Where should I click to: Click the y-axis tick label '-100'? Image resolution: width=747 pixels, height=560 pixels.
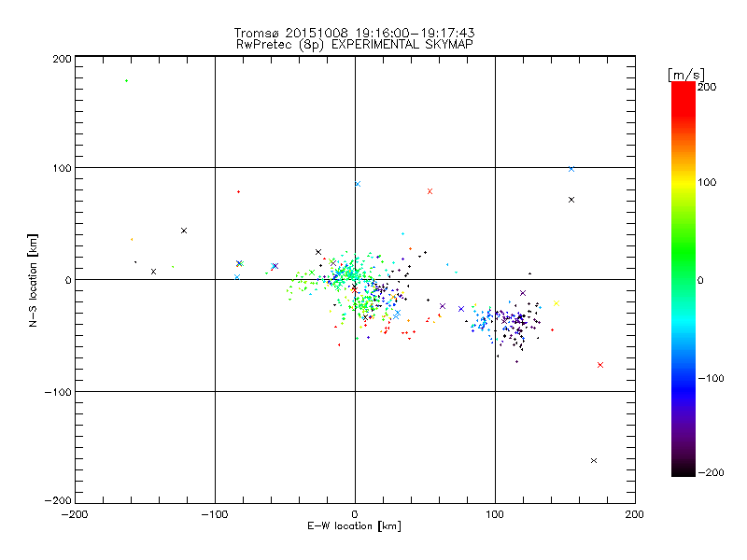tap(58, 392)
